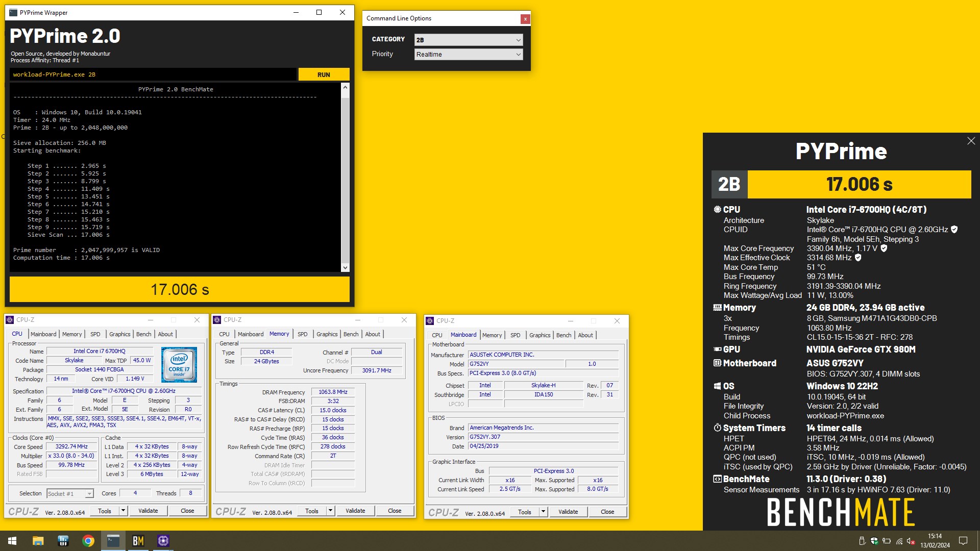Expand the Tools arrow in the Memory CPU-Z window
This screenshot has height=551, width=980.
tap(330, 511)
